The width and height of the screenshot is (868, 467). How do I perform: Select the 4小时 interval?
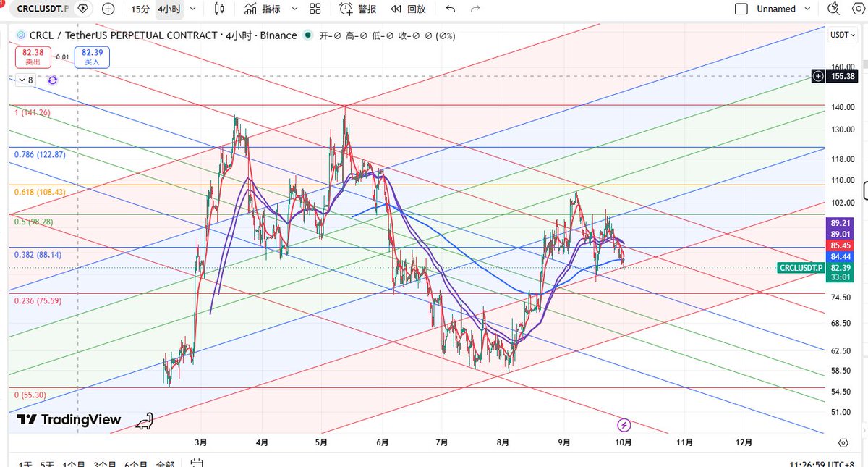coord(169,9)
